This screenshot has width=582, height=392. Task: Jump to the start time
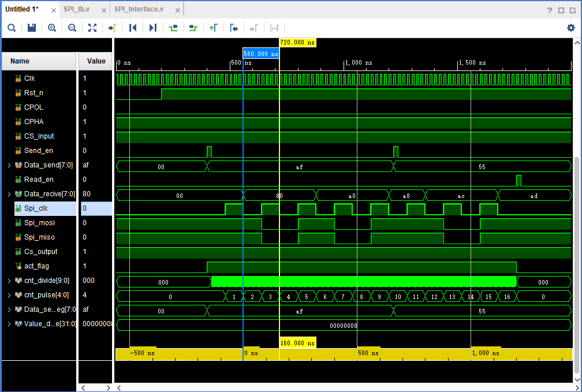point(133,28)
